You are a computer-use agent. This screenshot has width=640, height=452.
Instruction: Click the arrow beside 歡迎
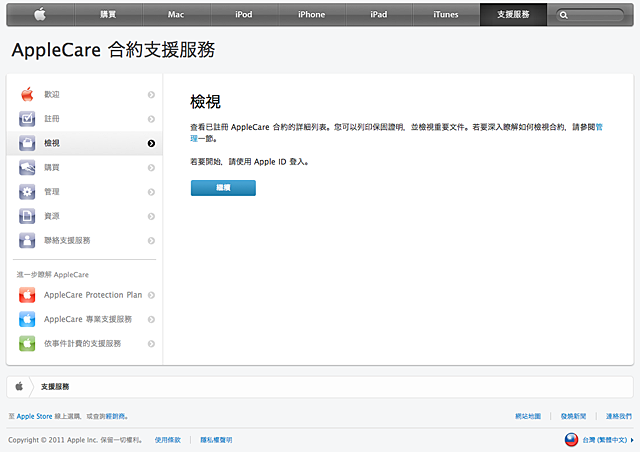click(151, 95)
